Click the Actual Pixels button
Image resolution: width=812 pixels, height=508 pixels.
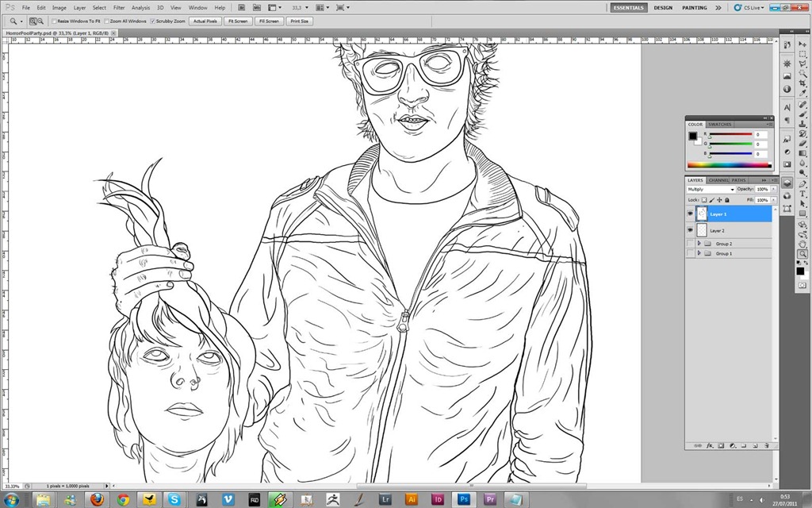pyautogui.click(x=205, y=21)
